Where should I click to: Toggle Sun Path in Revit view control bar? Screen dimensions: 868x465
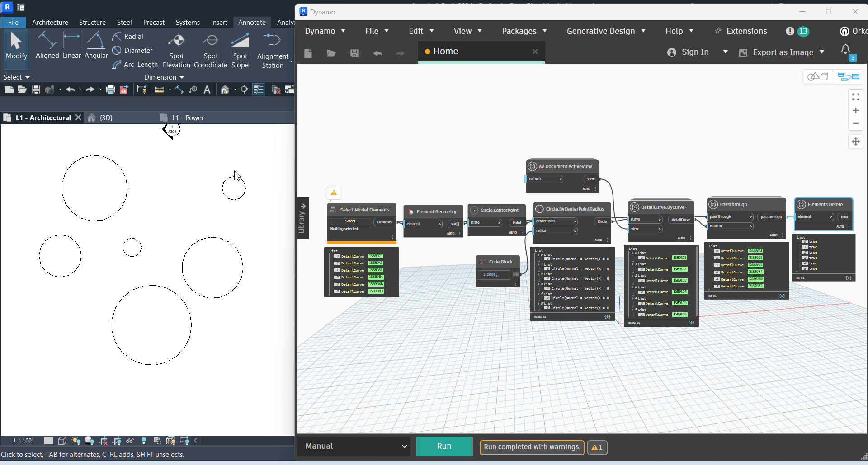[x=76, y=441]
